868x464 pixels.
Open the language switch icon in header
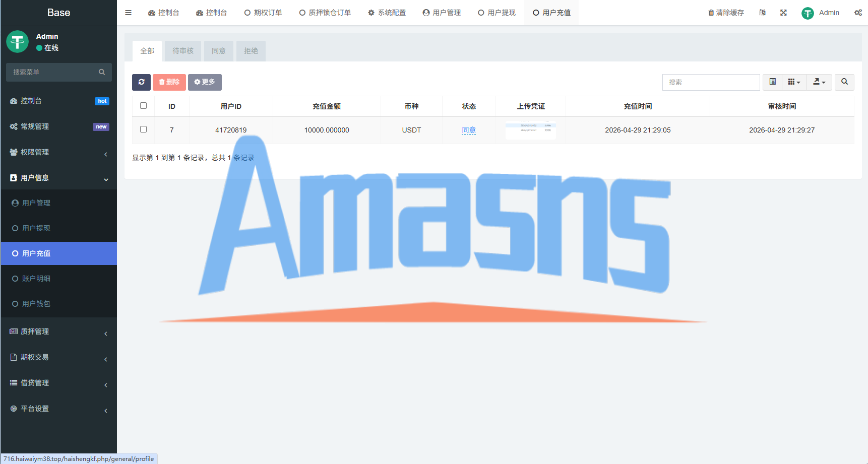[x=762, y=13]
